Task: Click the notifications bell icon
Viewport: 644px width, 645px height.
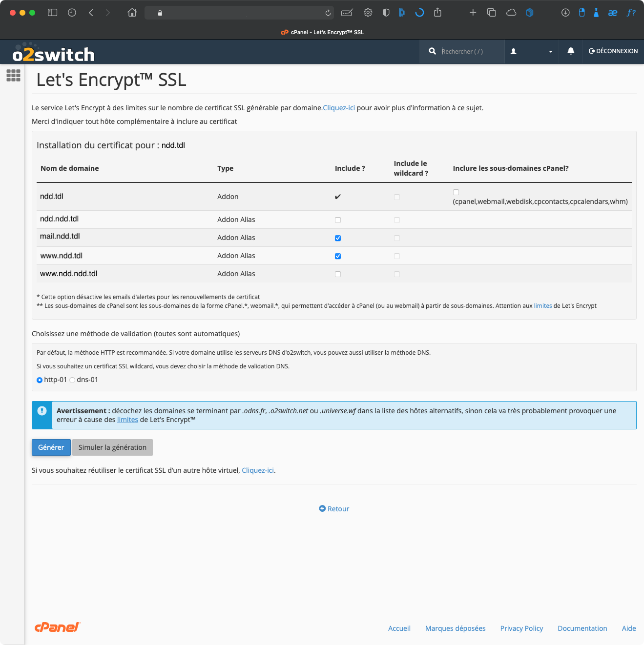Action: (x=571, y=51)
